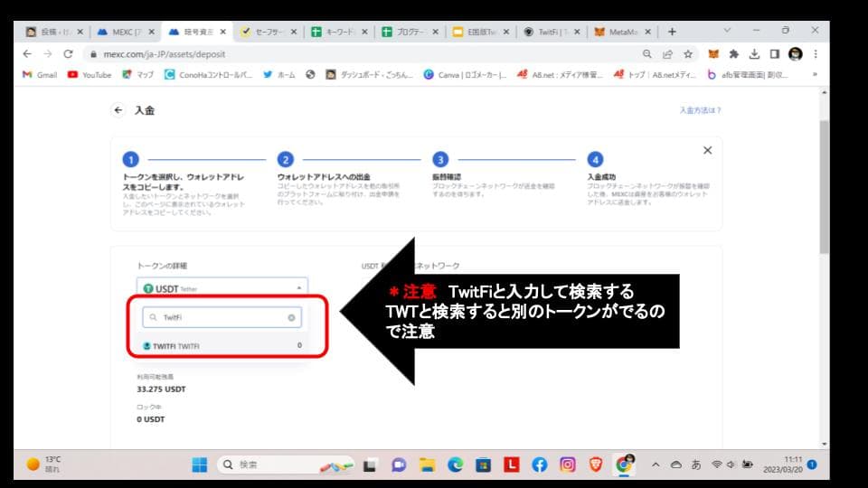Open Microsoft Store from taskbar
868x488 pixels.
click(483, 465)
